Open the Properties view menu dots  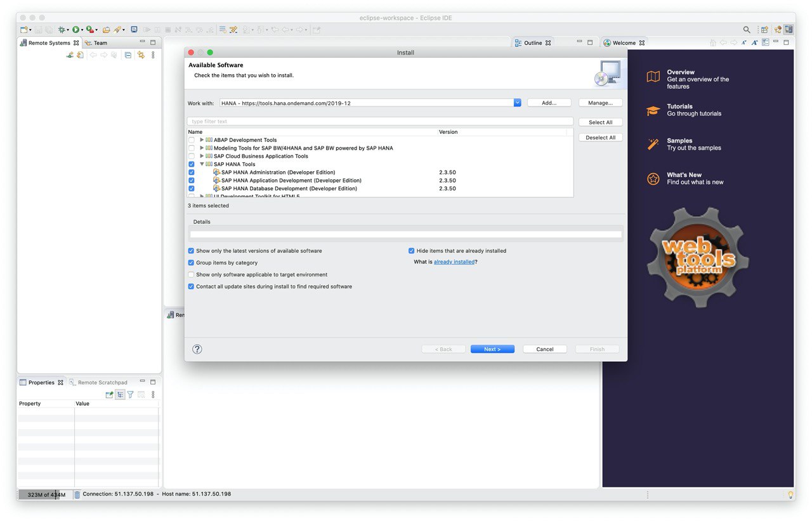[152, 394]
